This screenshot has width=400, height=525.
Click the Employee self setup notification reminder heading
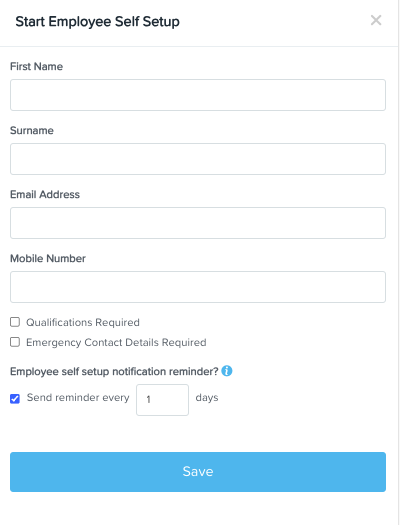pos(114,371)
